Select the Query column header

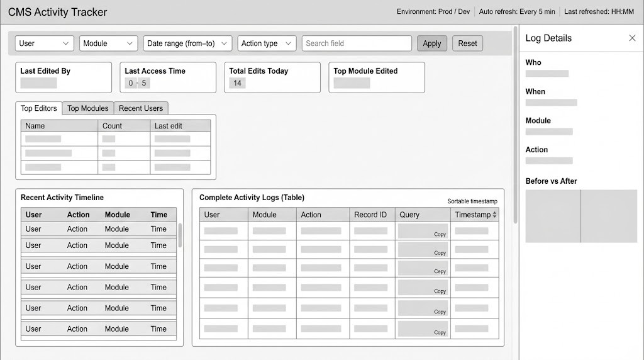423,215
